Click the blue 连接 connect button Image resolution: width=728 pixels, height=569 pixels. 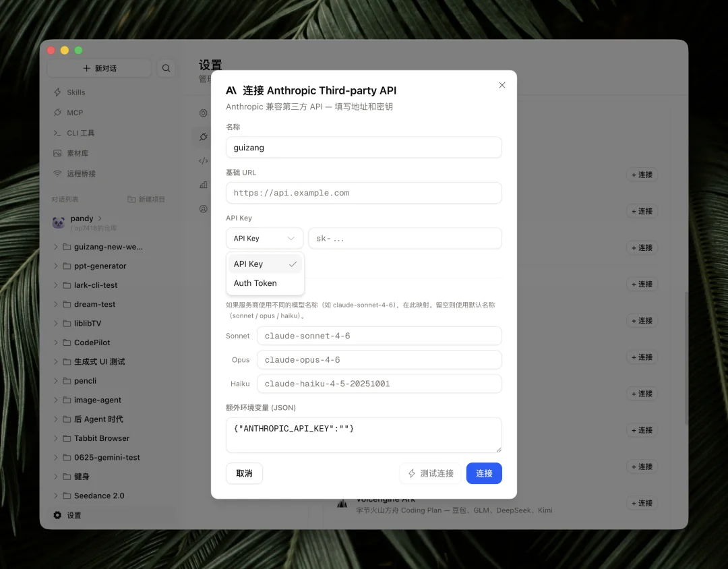pos(483,473)
